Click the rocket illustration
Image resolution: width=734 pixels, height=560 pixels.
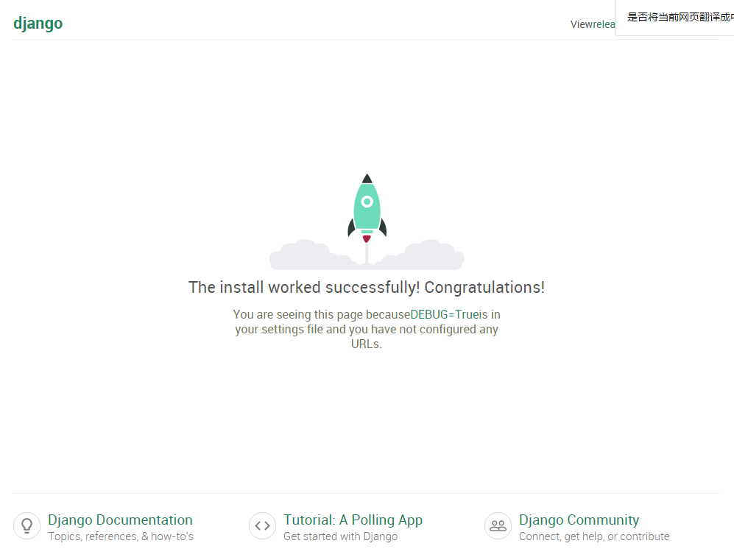[x=367, y=221]
